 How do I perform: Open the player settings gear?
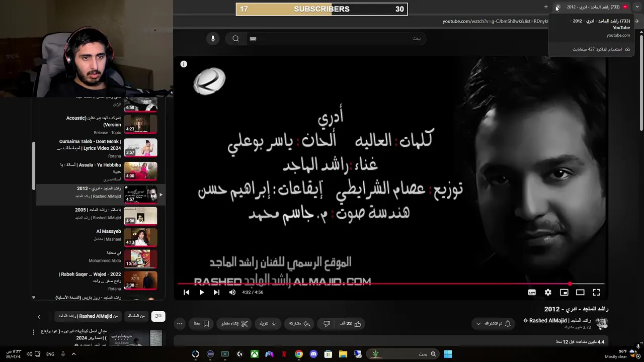point(548,292)
